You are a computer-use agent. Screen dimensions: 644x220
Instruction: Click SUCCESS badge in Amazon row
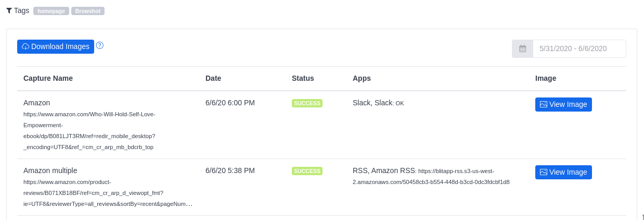tap(307, 103)
